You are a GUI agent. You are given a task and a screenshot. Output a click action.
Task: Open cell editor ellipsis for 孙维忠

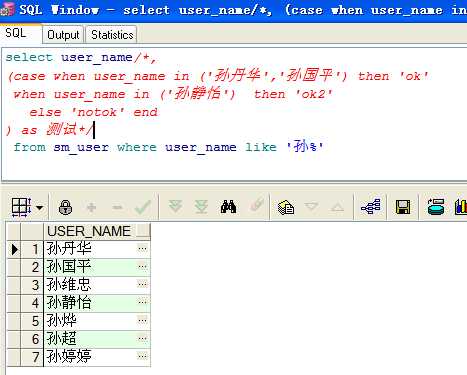[x=143, y=285]
